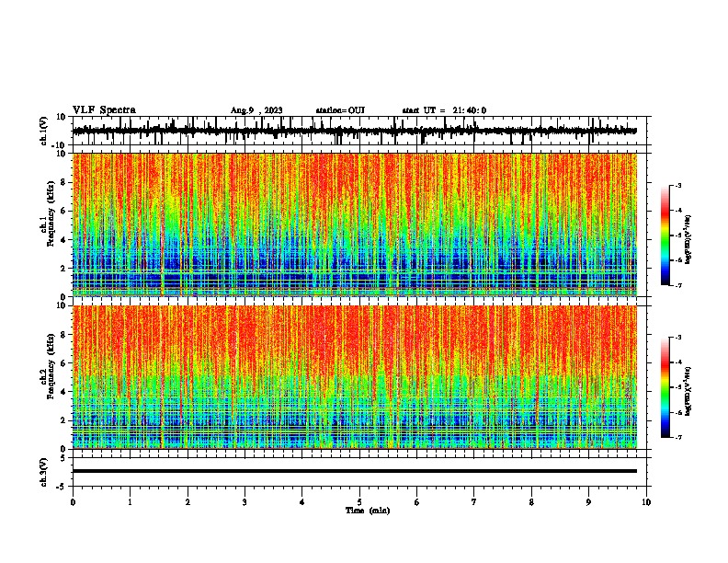The height and width of the screenshot is (563, 728).
Task: Click the '5' tick of ch.3(V) axis
Action: point(64,457)
